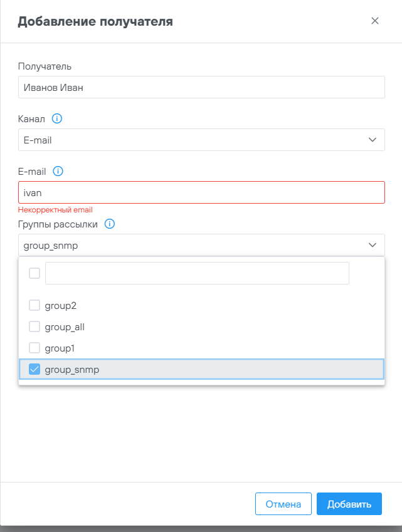
Task: Toggle the select-all checkbox beside the search box
Action: (34, 273)
